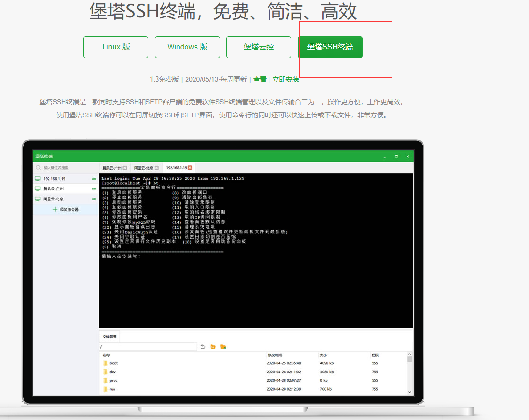Click the new folder icon with green plus
Screen dimensions: 529x420
pyautogui.click(x=223, y=347)
